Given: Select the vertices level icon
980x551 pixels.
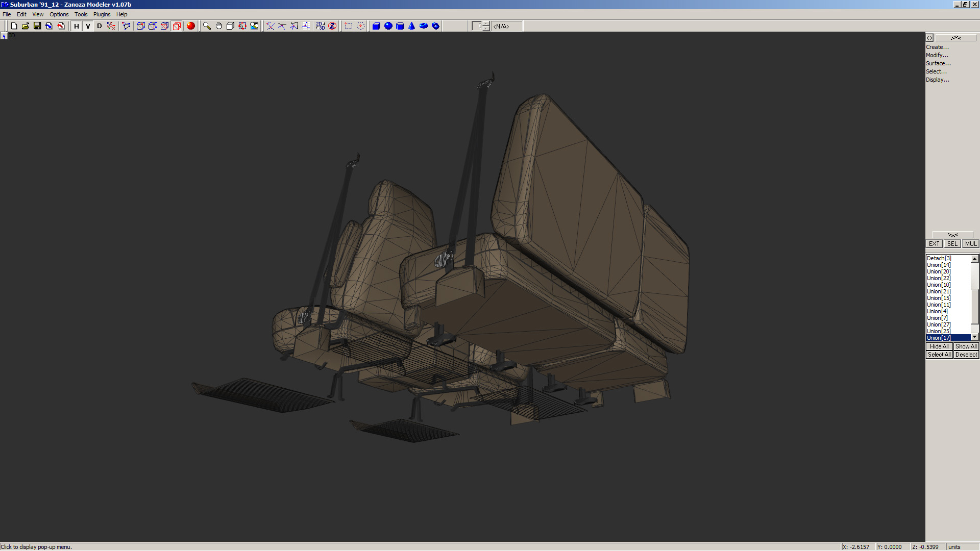Looking at the screenshot, I should click(x=126, y=26).
